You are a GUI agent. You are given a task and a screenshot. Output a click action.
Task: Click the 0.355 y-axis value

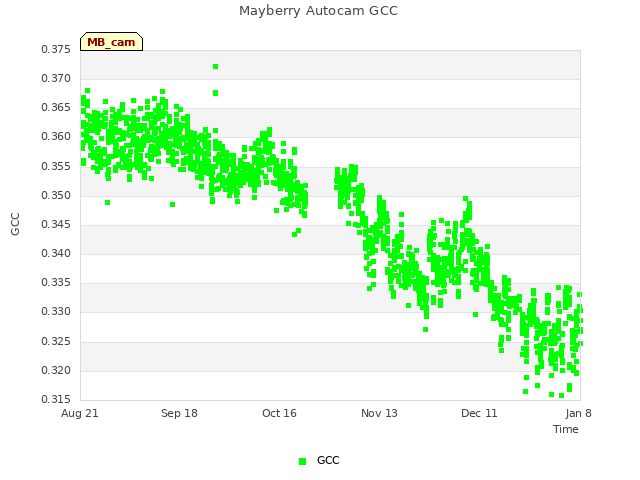[56, 167]
